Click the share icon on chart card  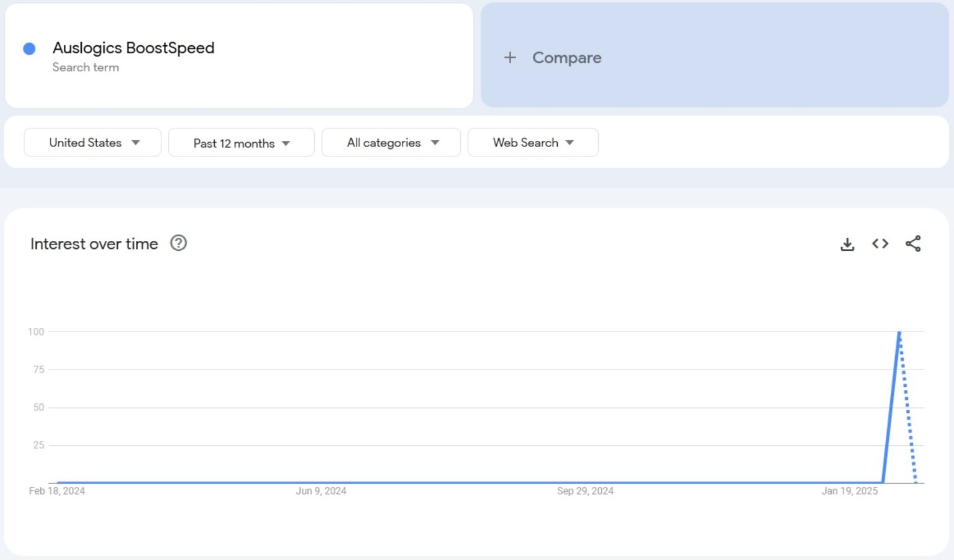coord(913,244)
